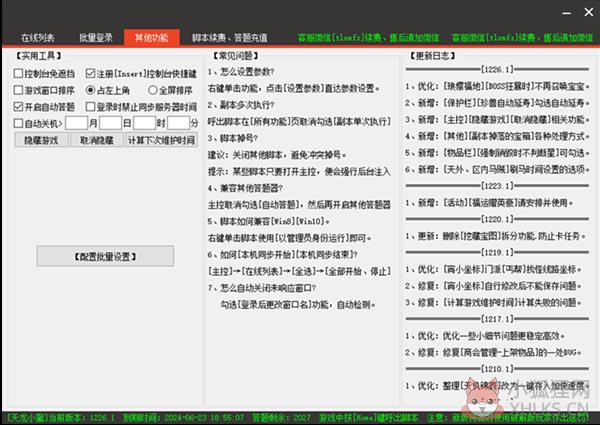Click the 计算下次维护时间 button
600x425 pixels.
click(161, 140)
